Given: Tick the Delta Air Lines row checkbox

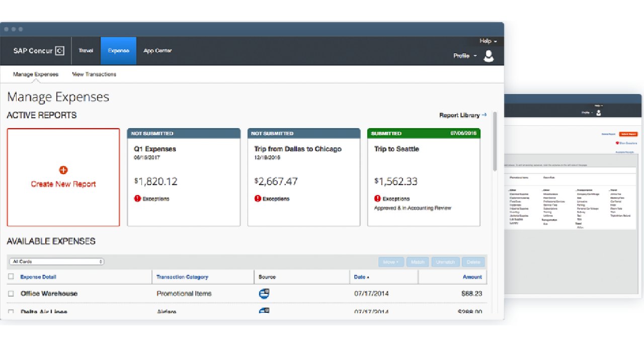Looking at the screenshot, I should coord(11,312).
